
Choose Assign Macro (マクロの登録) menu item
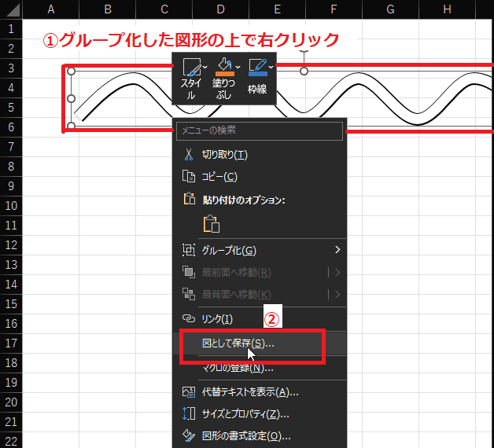coord(237,367)
